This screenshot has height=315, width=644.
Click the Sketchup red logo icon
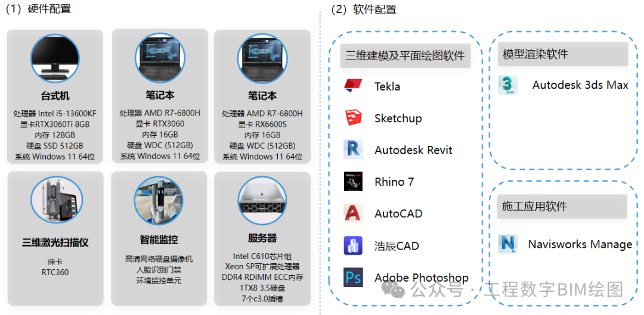coord(353,118)
